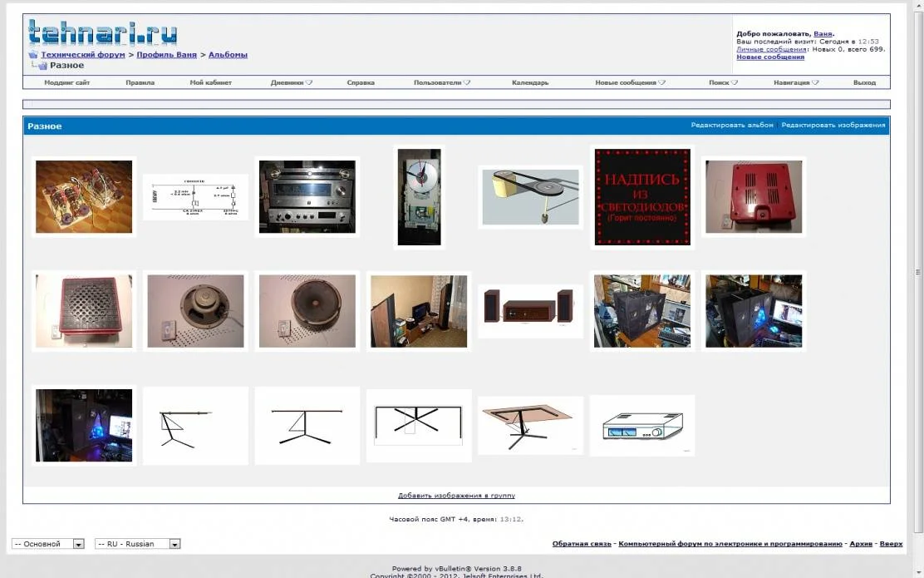
Task: Open the living room with speakers thumbnail
Action: pyautogui.click(x=419, y=311)
